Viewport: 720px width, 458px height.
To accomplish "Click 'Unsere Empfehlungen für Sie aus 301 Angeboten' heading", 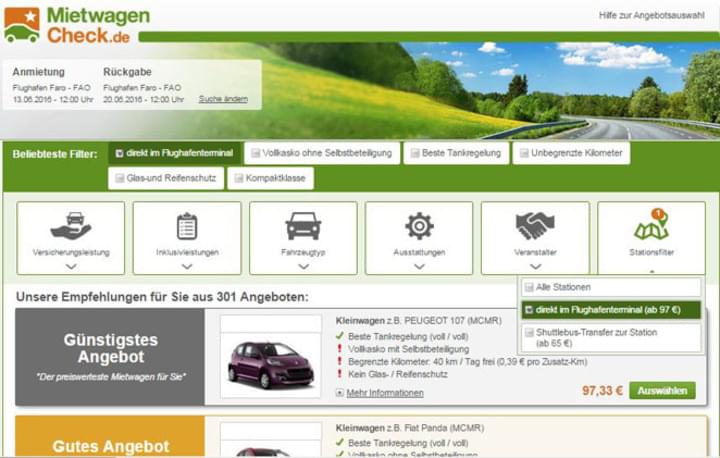I will 162,297.
